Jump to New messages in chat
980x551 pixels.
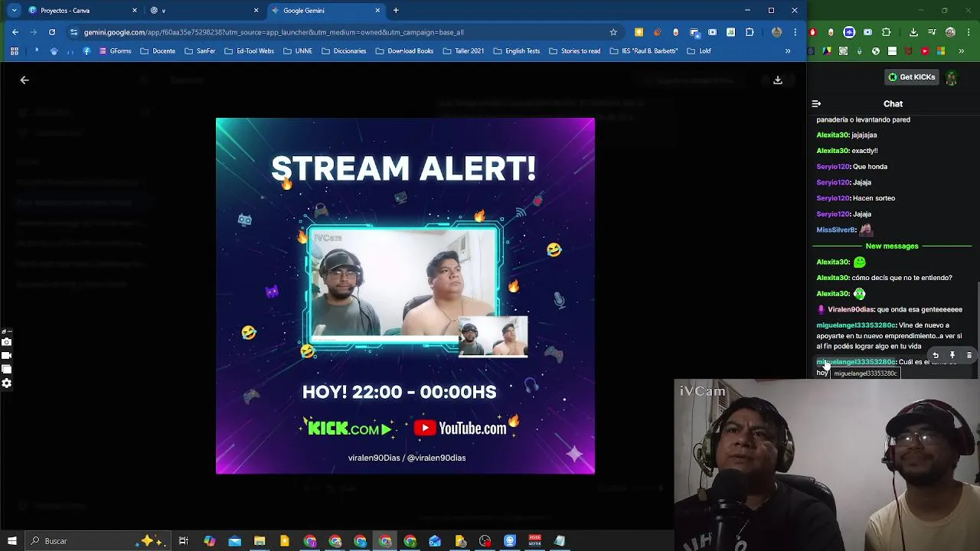[x=891, y=246]
